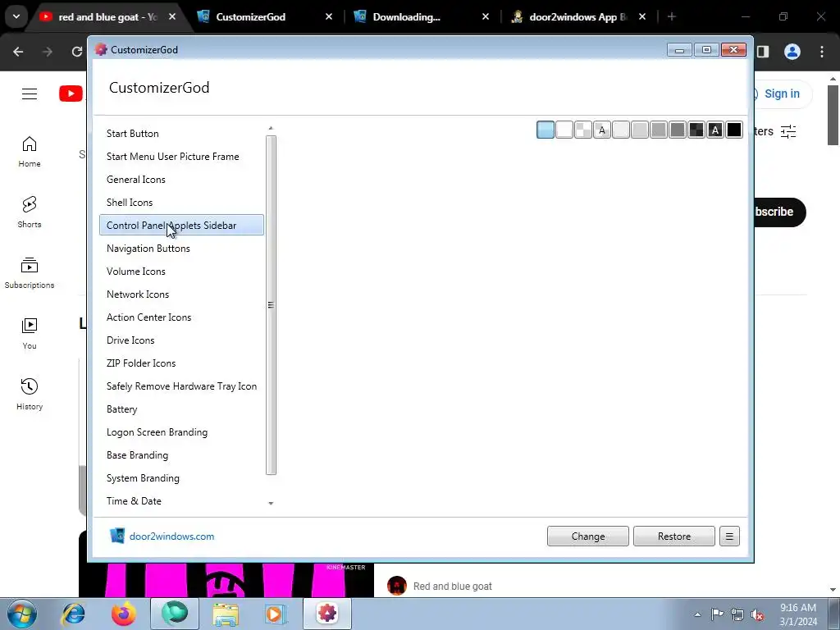
Task: Click the CustomizerGod taskbar icon
Action: (x=327, y=614)
